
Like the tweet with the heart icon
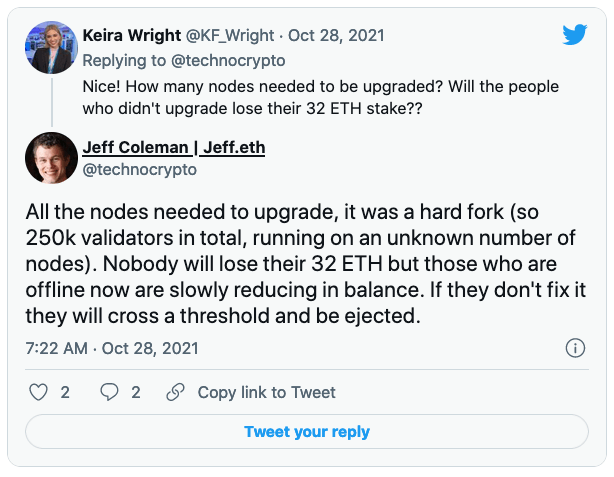pyautogui.click(x=38, y=392)
